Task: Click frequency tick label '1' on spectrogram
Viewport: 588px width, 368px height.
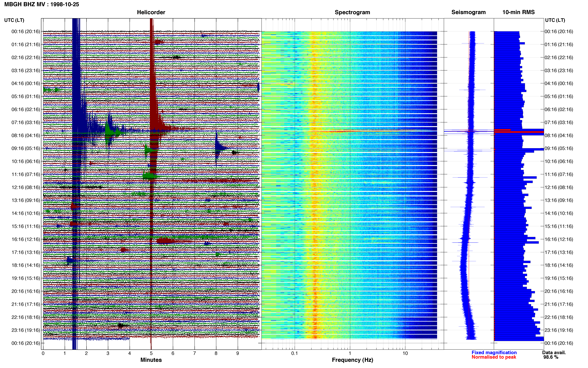Action: [x=350, y=353]
